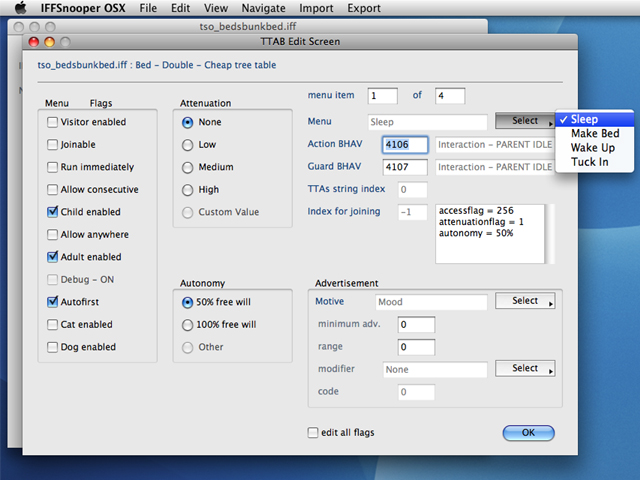640x480 pixels.
Task: Open the File menu
Action: point(148,8)
